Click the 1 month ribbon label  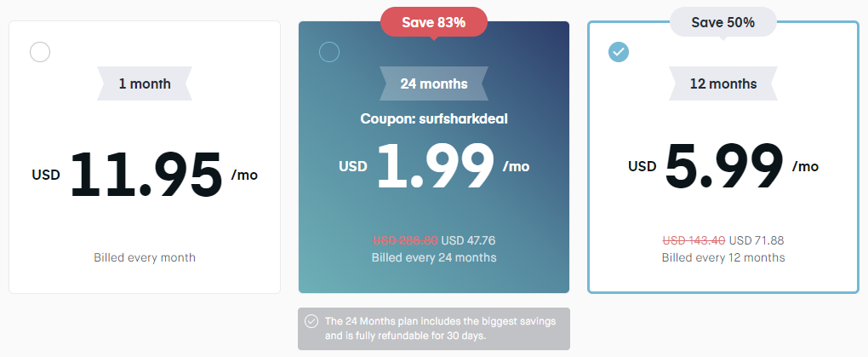point(145,83)
